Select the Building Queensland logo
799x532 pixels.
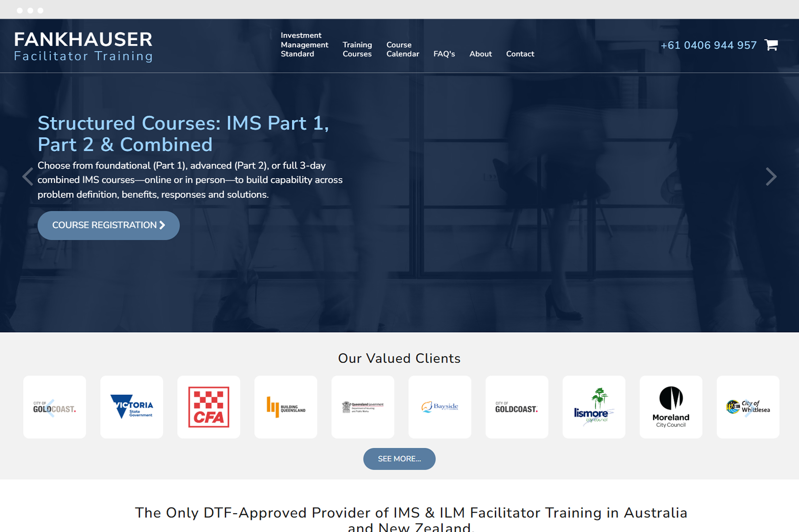point(285,407)
